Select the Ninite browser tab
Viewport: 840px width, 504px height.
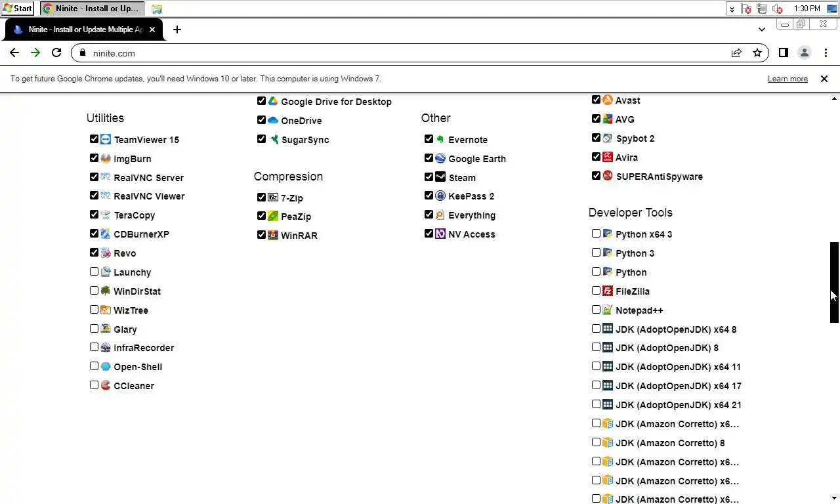tap(83, 30)
